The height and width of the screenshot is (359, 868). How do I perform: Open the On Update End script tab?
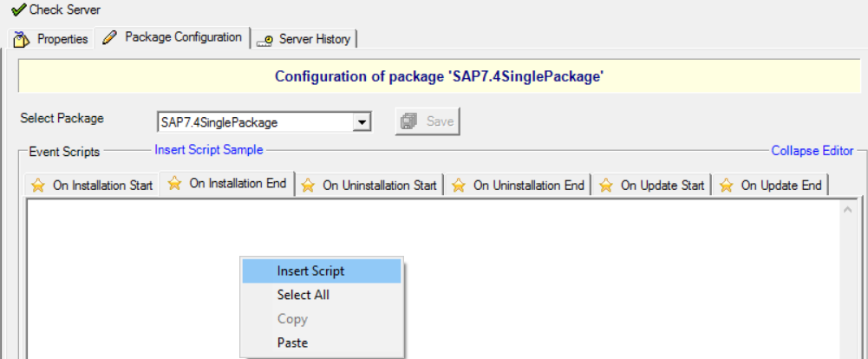771,186
